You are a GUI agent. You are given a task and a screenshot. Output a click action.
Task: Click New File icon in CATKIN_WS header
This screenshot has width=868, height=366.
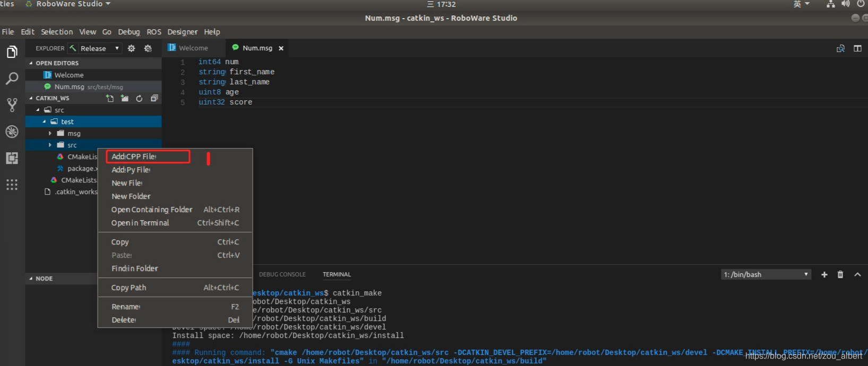point(110,98)
